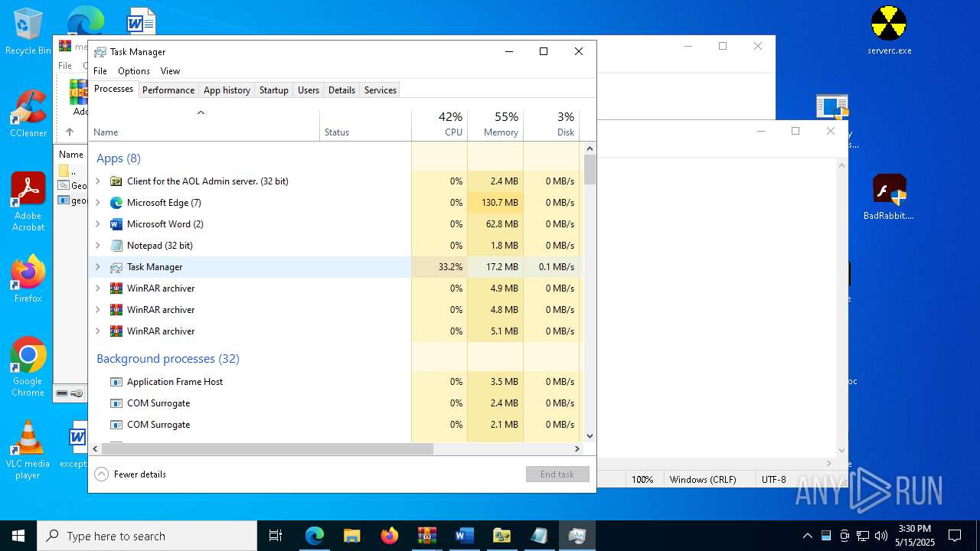Expand the first WinRAR archiver row
Viewport: 980px width, 551px height.
97,289
